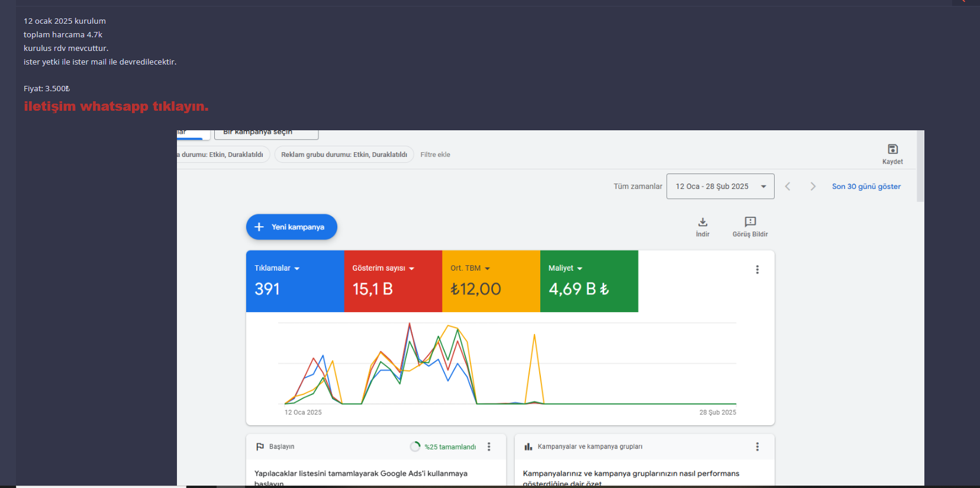Viewport: 980px width, 488px height.
Task: Download report with İndir icon
Action: click(x=702, y=222)
